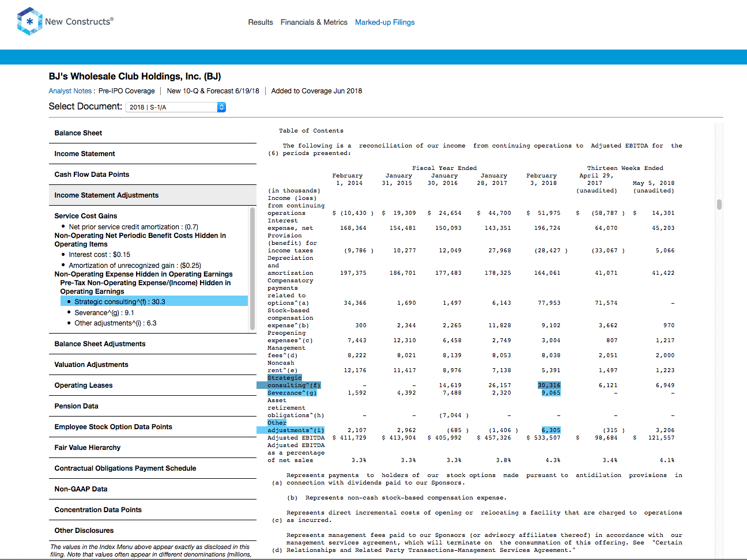Click Added to Coverage Jun 2018 note
Viewport: 747px width, 560px height.
point(316,91)
